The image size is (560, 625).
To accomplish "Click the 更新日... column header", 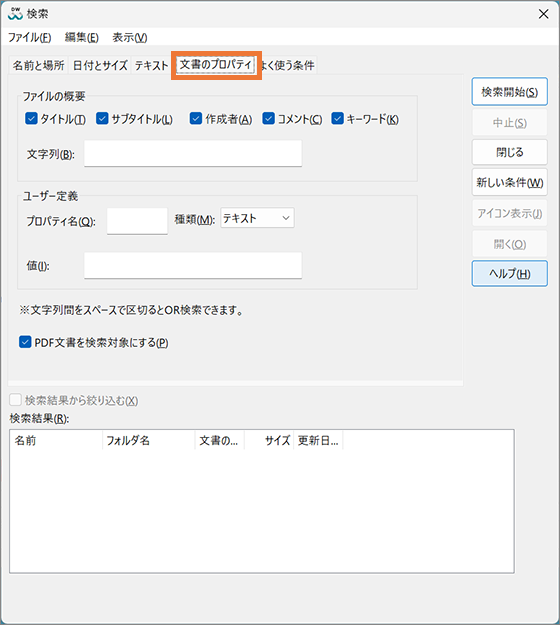I will click(318, 440).
